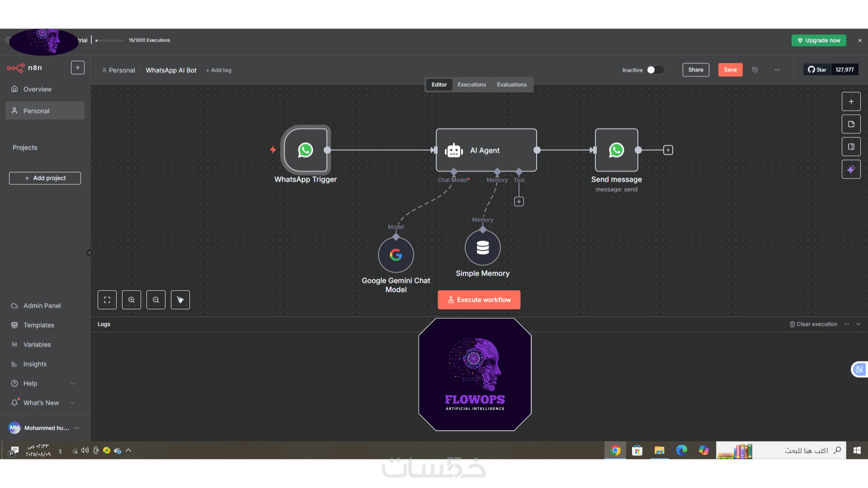Click the zoom in canvas button
The width and height of the screenshot is (868, 488).
pyautogui.click(x=132, y=300)
